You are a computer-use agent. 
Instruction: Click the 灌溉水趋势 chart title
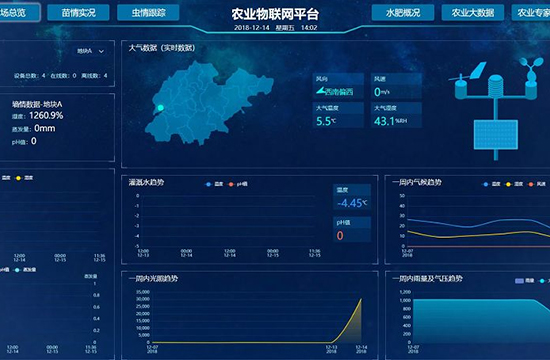click(146, 182)
